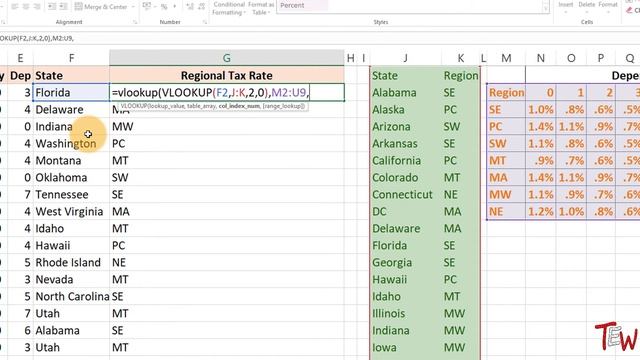
Task: Click the 'Rhode Island' cell
Action: pyautogui.click(x=71, y=262)
